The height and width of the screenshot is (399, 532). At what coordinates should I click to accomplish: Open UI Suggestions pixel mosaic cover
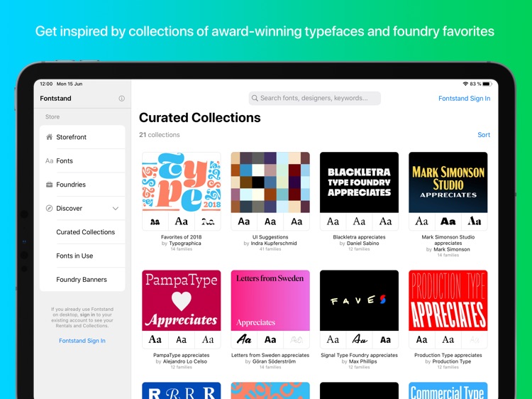pos(270,182)
